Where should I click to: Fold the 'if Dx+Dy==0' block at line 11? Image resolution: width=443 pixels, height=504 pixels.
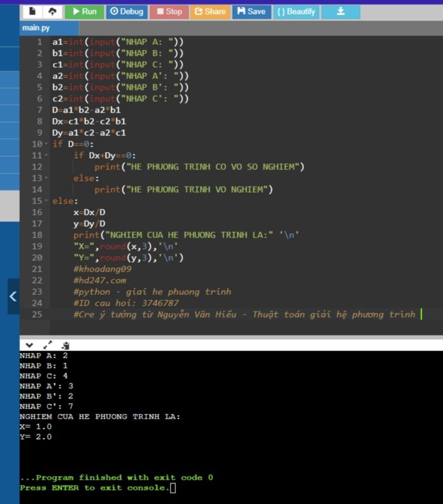click(x=46, y=155)
